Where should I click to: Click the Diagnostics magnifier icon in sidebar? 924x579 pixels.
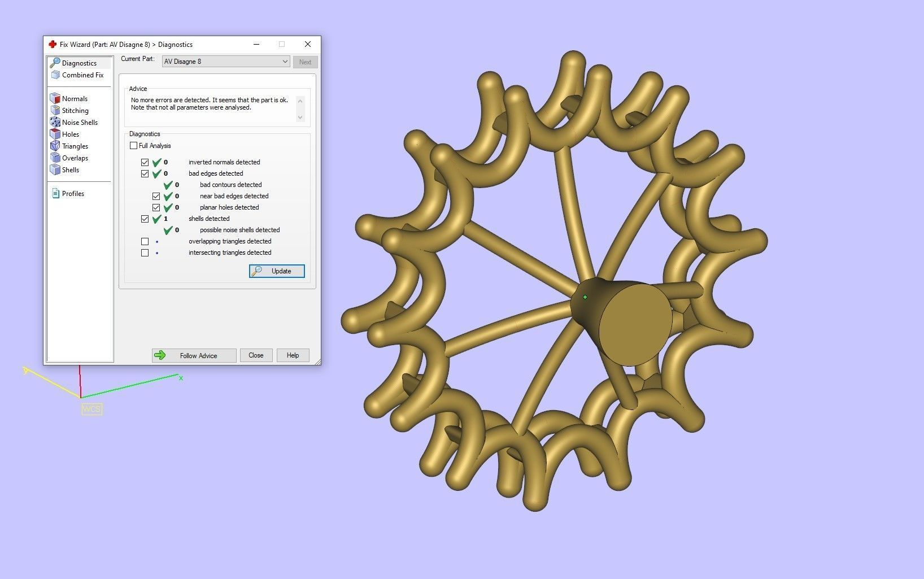[55, 63]
